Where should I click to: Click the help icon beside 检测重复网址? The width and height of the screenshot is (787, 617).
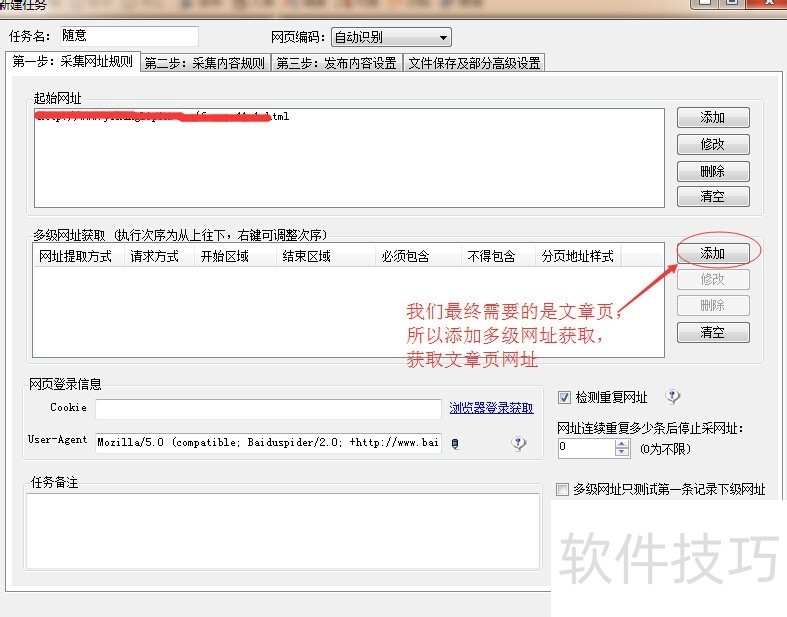(673, 397)
